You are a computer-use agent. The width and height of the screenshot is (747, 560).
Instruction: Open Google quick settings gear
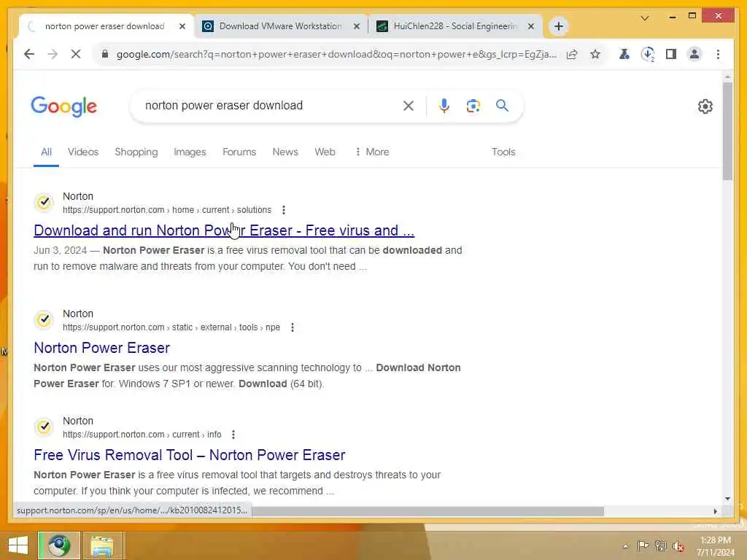(705, 106)
